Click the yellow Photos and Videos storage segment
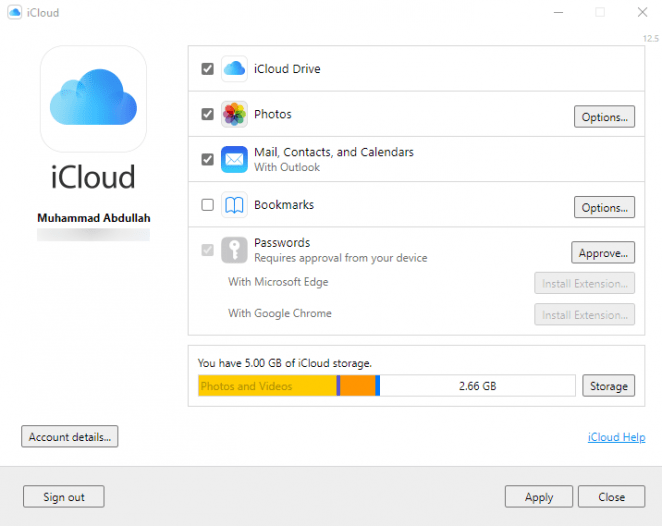 pyautogui.click(x=267, y=386)
